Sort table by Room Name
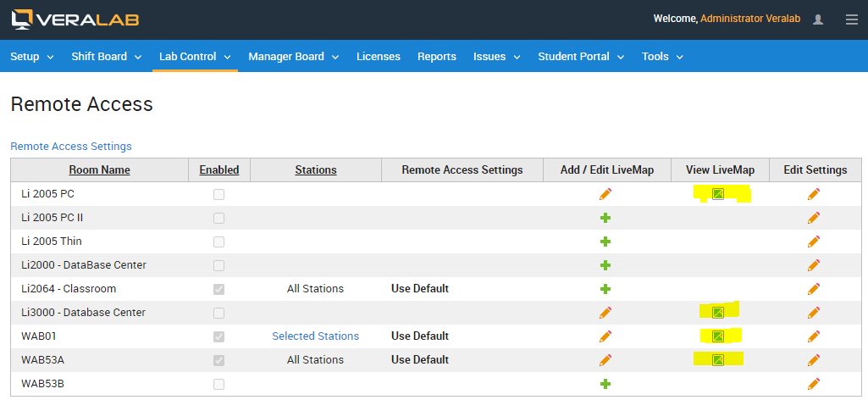The height and width of the screenshot is (411, 868). [x=100, y=170]
